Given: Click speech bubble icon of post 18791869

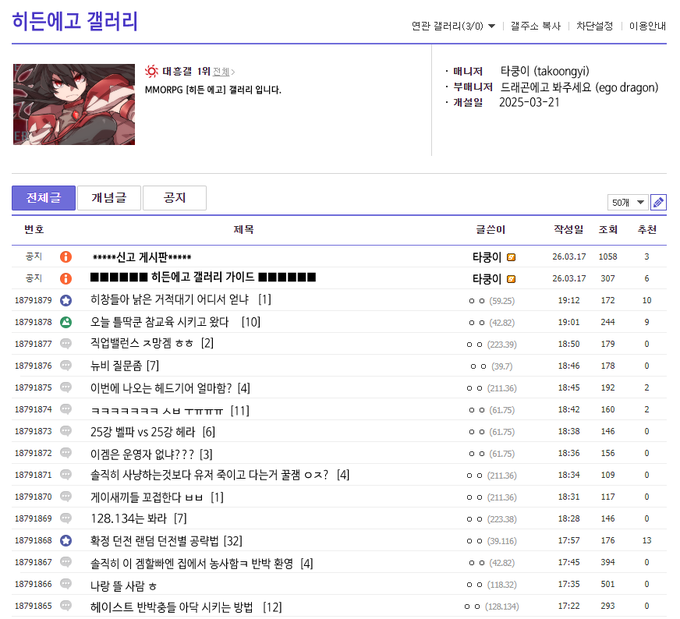Looking at the screenshot, I should [65, 518].
